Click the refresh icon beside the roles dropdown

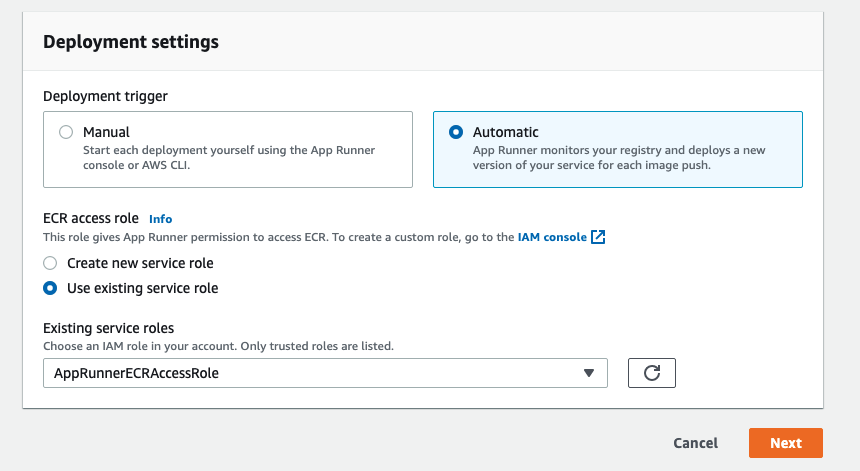tap(652, 373)
